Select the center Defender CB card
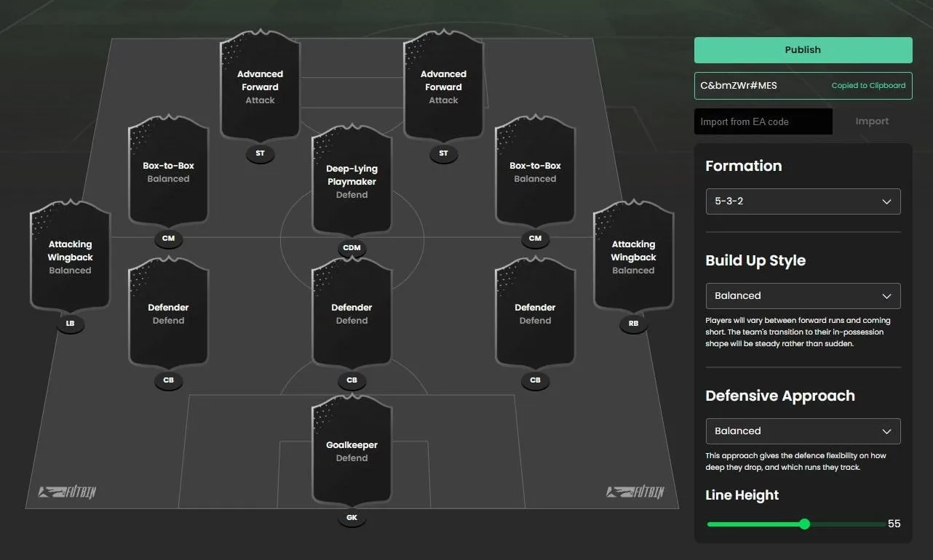This screenshot has width=933, height=560. pos(352,313)
